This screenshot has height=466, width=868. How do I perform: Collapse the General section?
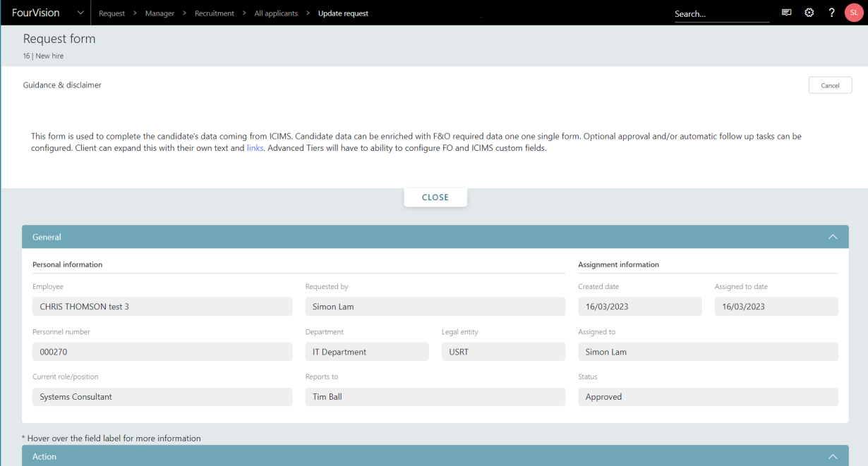pyautogui.click(x=833, y=237)
